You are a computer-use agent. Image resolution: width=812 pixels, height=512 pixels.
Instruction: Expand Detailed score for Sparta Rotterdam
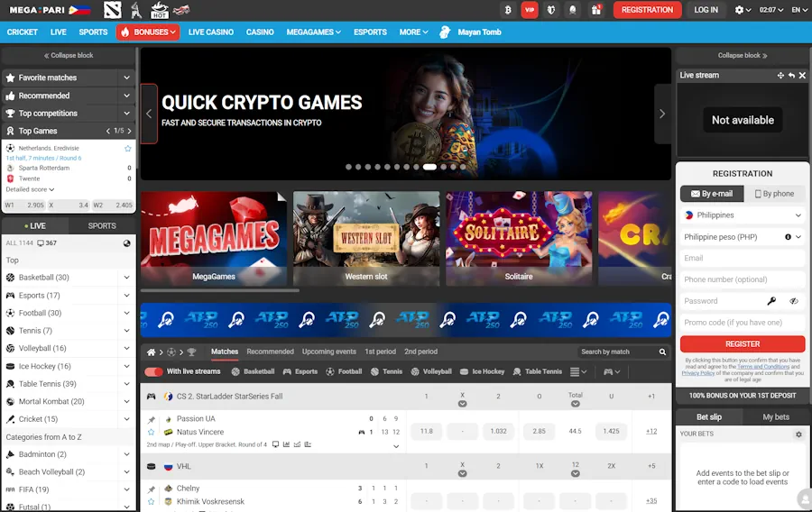tap(30, 190)
